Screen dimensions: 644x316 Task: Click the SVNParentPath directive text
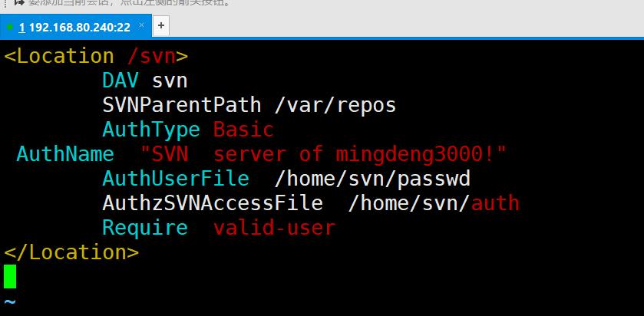tap(182, 105)
